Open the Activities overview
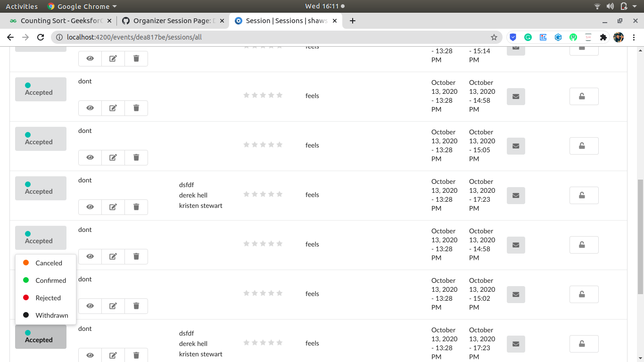Screen dimensions: 644x362 (22, 6)
